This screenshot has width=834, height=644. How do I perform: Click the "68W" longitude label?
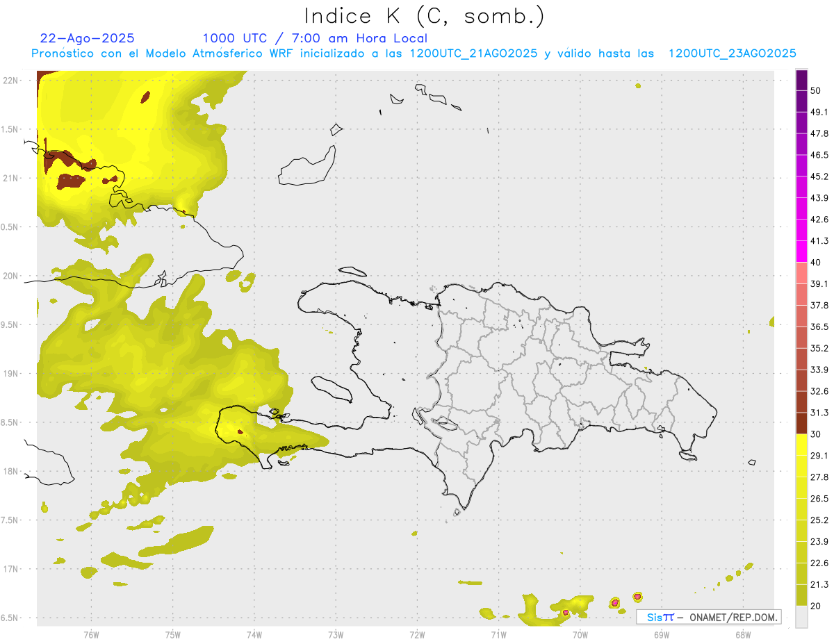tap(742, 634)
